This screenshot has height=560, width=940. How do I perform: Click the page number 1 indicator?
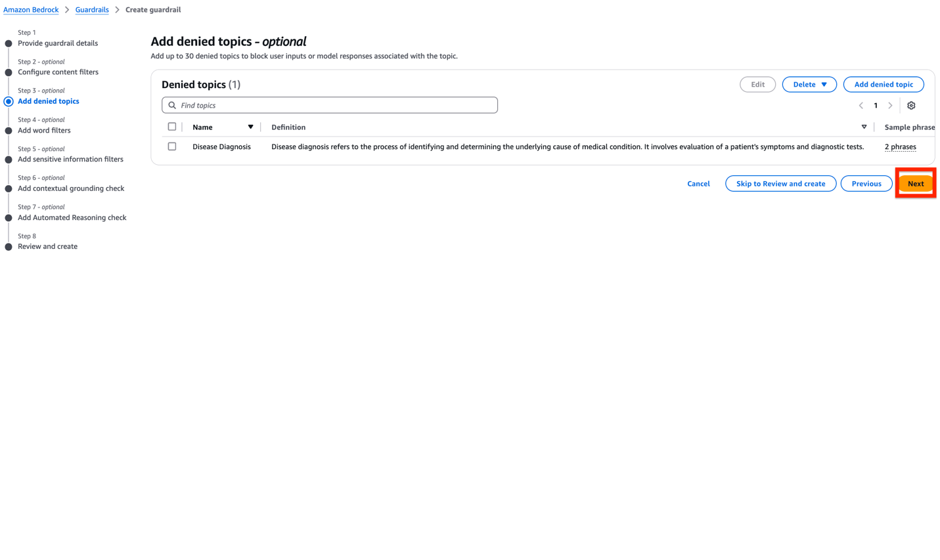(876, 105)
